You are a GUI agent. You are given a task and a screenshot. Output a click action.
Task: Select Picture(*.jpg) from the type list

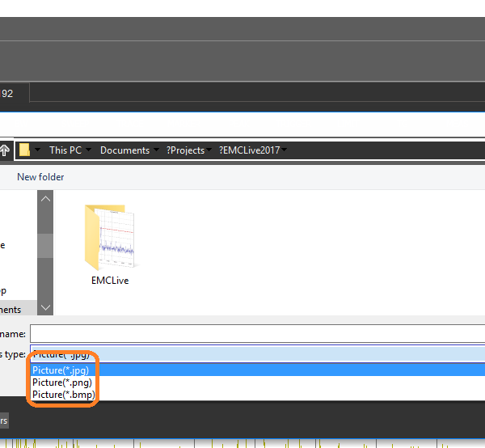pyautogui.click(x=62, y=370)
